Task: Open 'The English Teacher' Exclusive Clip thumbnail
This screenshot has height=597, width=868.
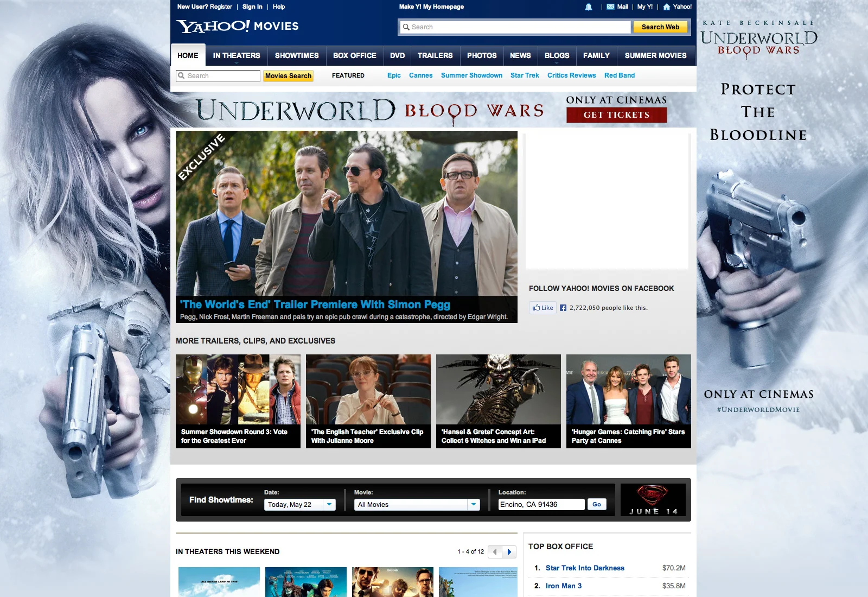Action: [368, 401]
